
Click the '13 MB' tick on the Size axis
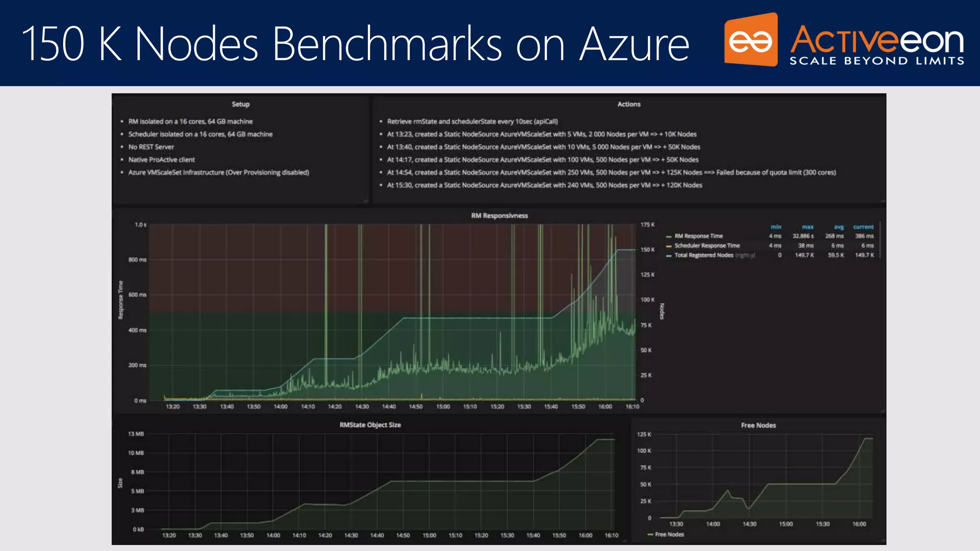136,434
